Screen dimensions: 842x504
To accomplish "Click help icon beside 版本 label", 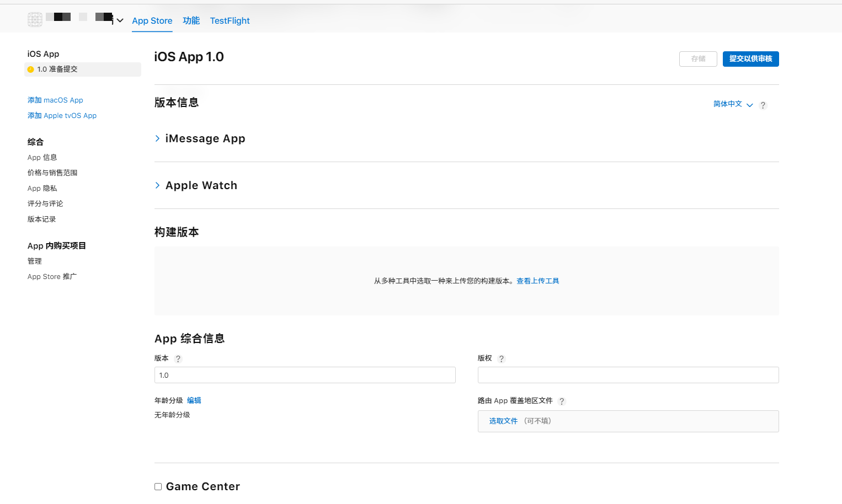I will point(178,359).
